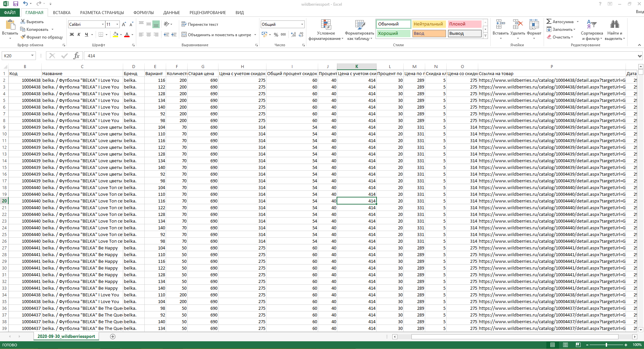This screenshot has width=644, height=349.
Task: Switch to the РАЗМЕТКА СТРАНИЦЫ tab
Action: (102, 12)
